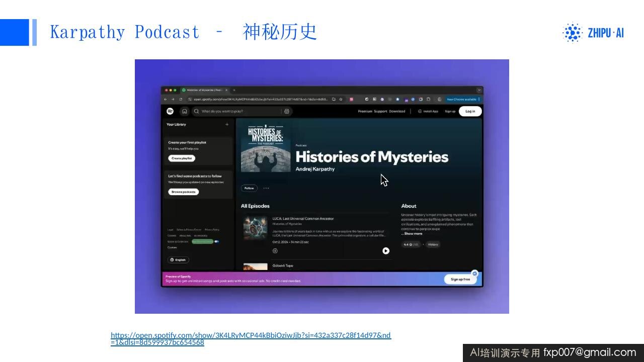Play the LUCA episode
644x362 pixels.
pos(386,250)
